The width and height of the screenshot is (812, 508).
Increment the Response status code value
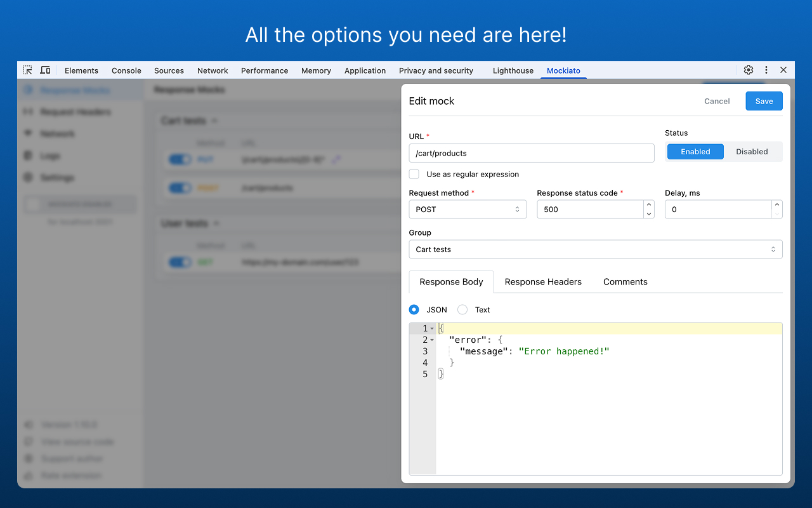[x=648, y=205]
